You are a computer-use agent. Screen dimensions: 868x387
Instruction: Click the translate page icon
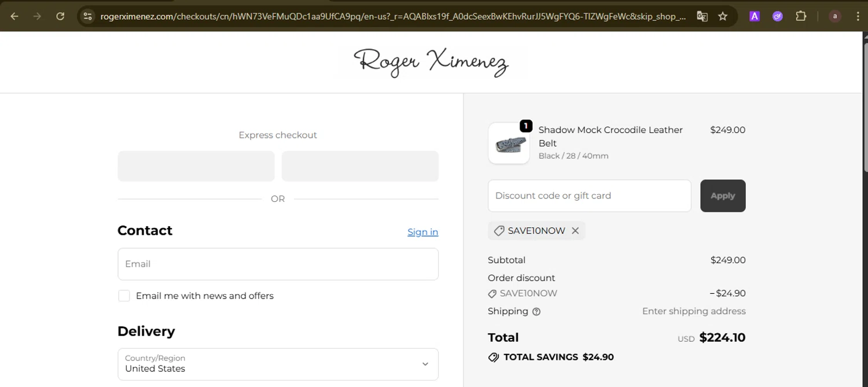(702, 16)
